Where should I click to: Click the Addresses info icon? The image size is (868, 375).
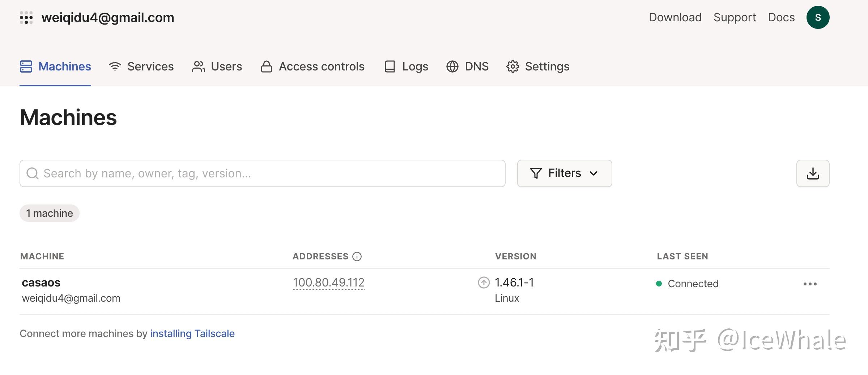point(357,257)
